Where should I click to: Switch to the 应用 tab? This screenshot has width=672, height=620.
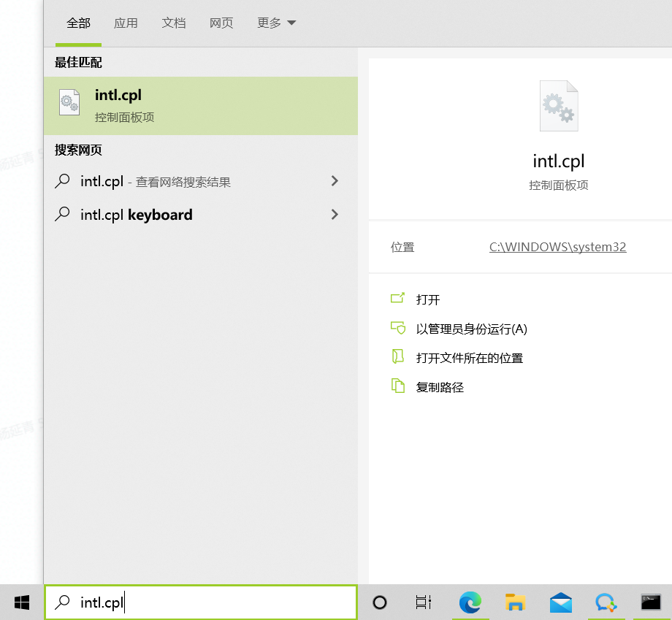tap(126, 23)
